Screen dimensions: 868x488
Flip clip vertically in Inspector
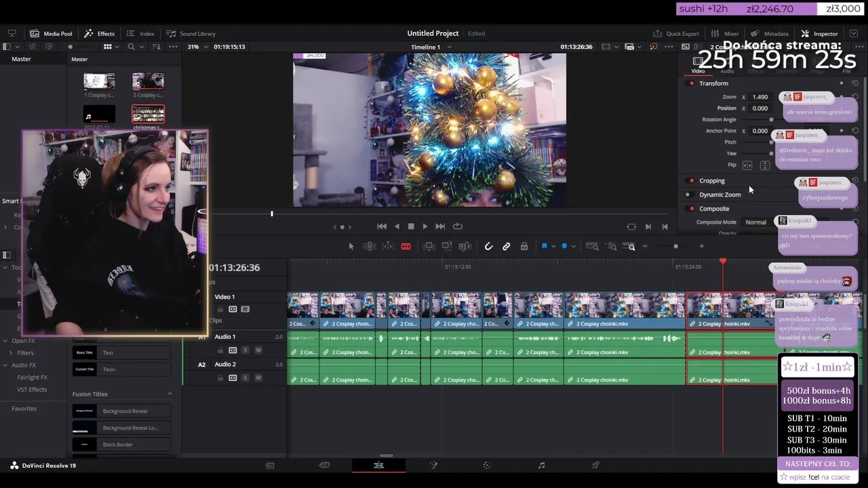765,165
